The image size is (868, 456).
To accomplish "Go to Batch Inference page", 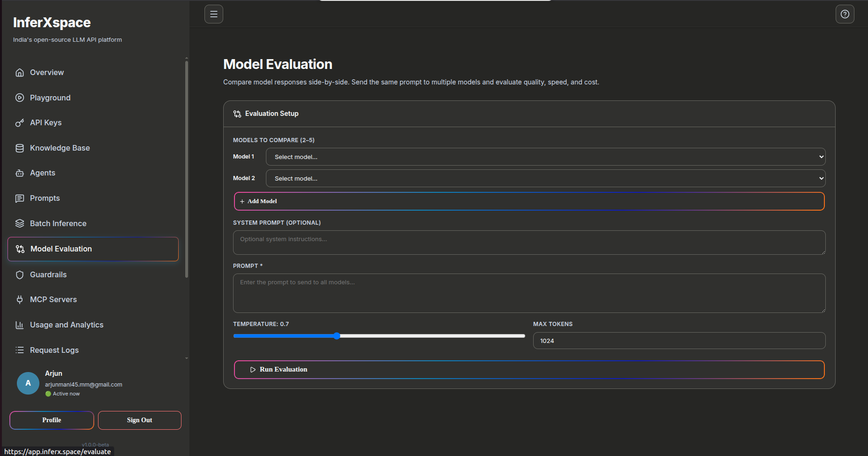I will pyautogui.click(x=58, y=224).
